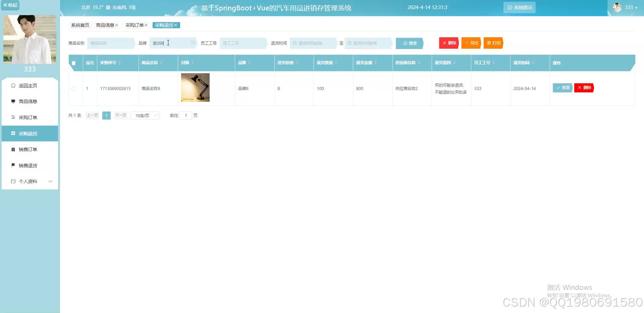644x313 pixels.
Task: Open user 333 dropdown menu
Action: pyautogui.click(x=631, y=7)
